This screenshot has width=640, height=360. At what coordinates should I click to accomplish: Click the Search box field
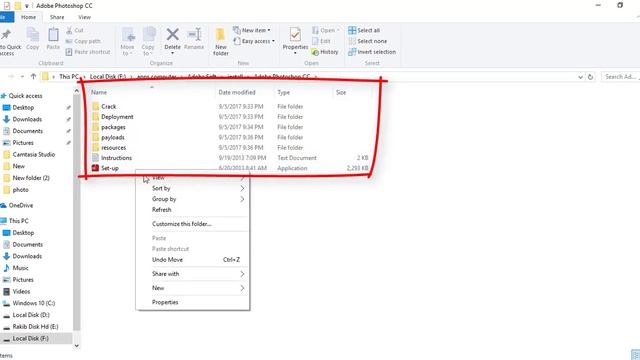click(620, 77)
